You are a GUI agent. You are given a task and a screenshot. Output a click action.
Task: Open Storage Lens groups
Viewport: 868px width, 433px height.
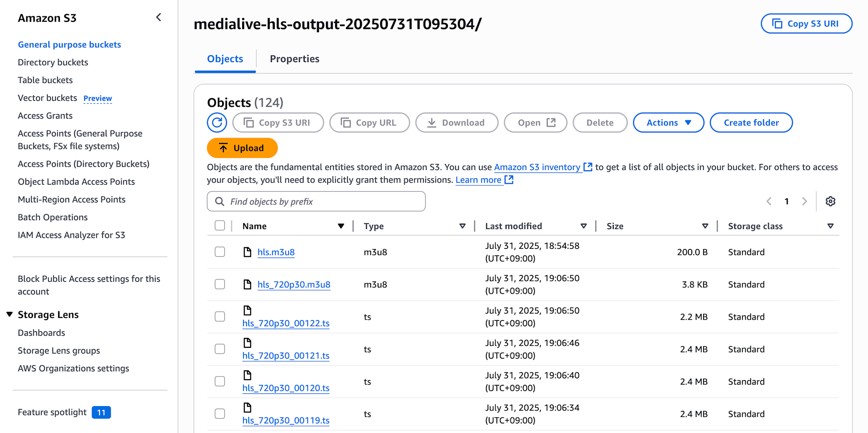click(x=59, y=350)
